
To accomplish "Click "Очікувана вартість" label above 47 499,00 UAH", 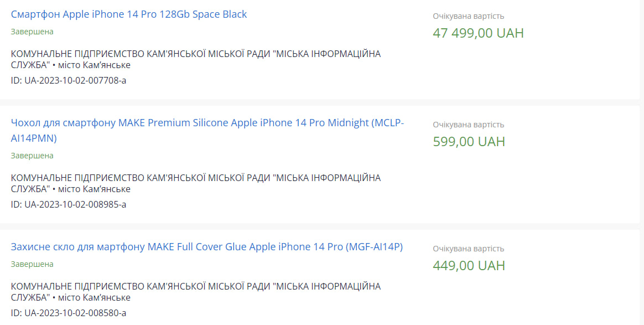I will pyautogui.click(x=468, y=17).
